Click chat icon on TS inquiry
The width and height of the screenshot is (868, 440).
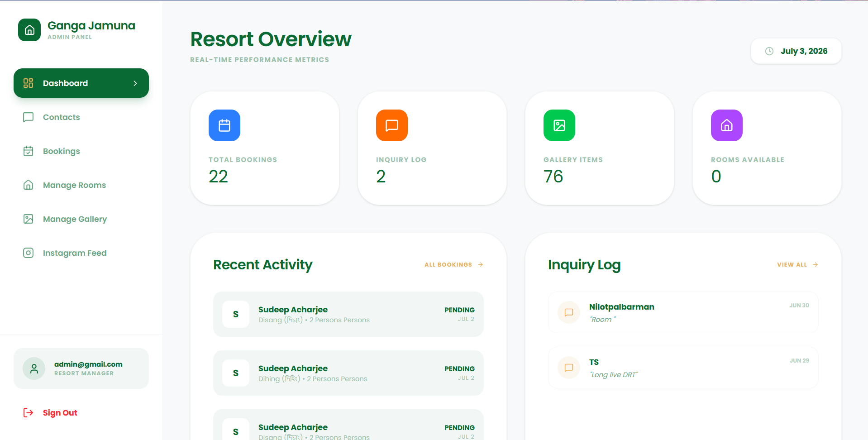pos(569,368)
